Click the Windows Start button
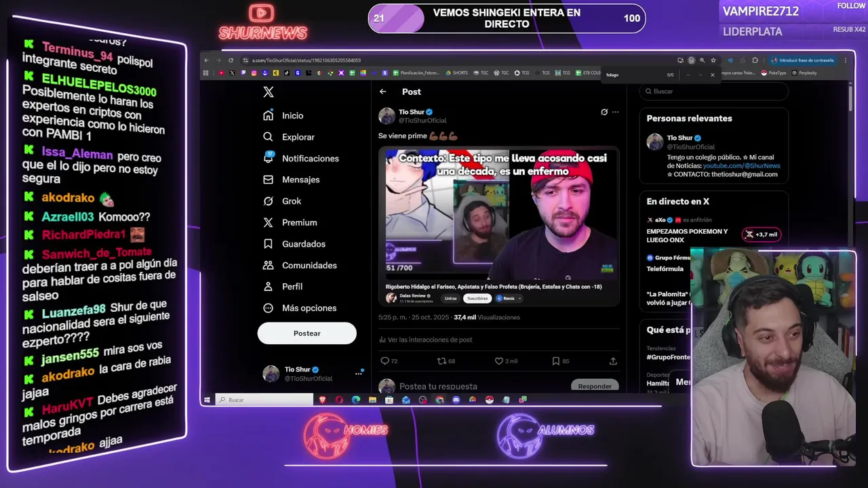This screenshot has width=868, height=488. [208, 400]
